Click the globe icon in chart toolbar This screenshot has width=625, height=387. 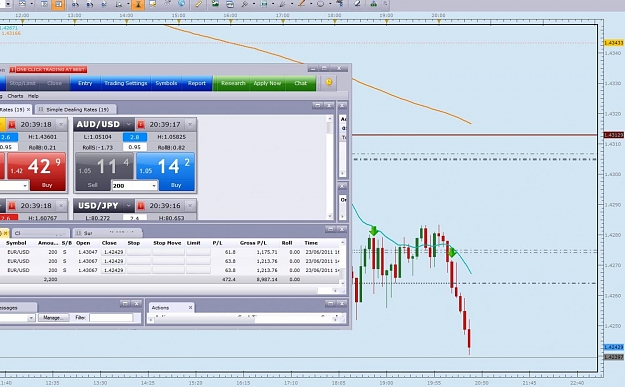point(182,4)
